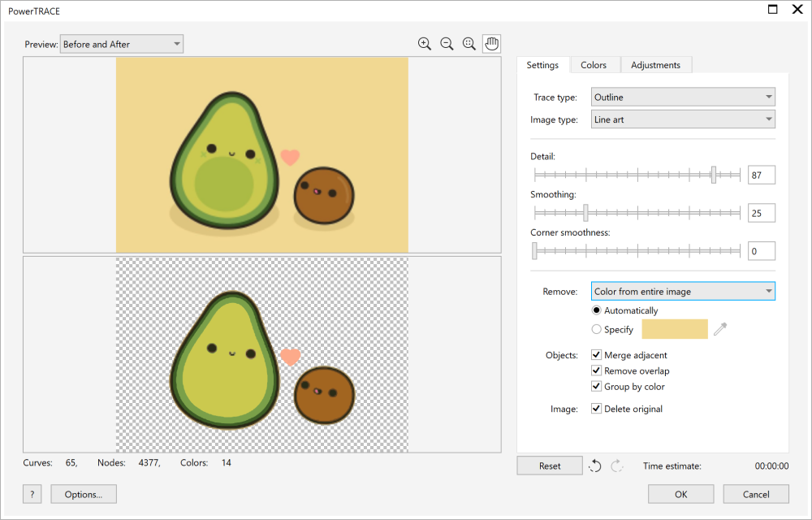Viewport: 812px width, 520px height.
Task: Click the Zoom In magnifier icon
Action: [425, 44]
